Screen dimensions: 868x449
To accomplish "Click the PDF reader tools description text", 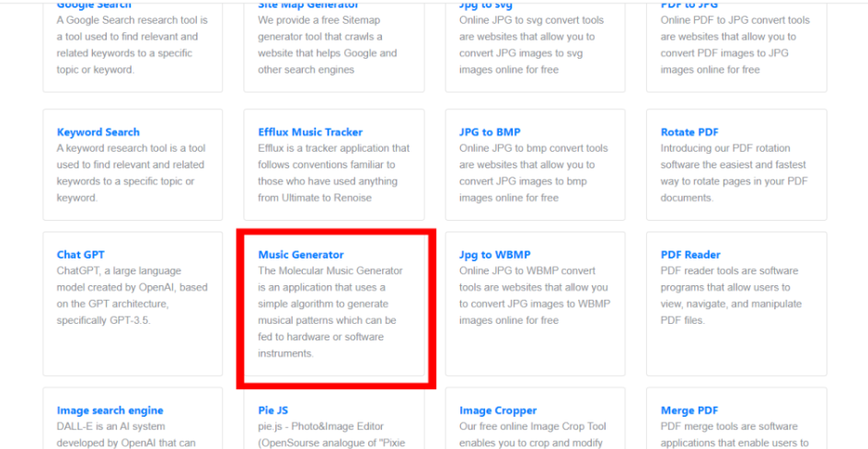I will [730, 295].
